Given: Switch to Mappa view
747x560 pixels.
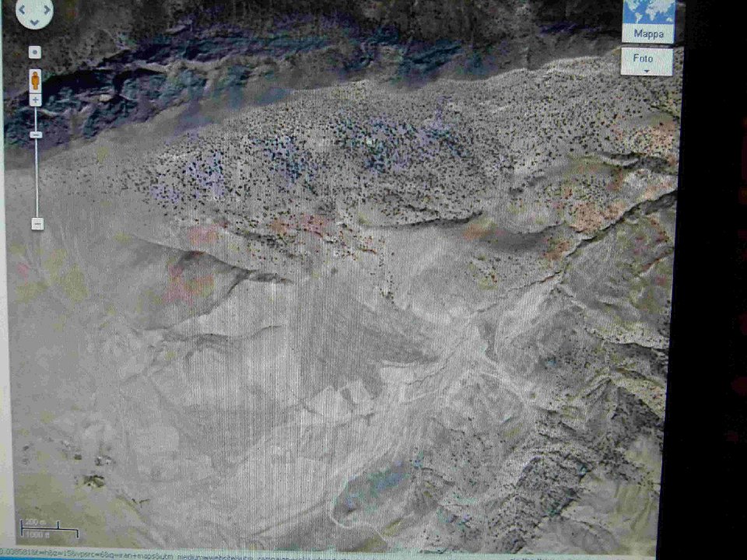Looking at the screenshot, I should click(648, 22).
